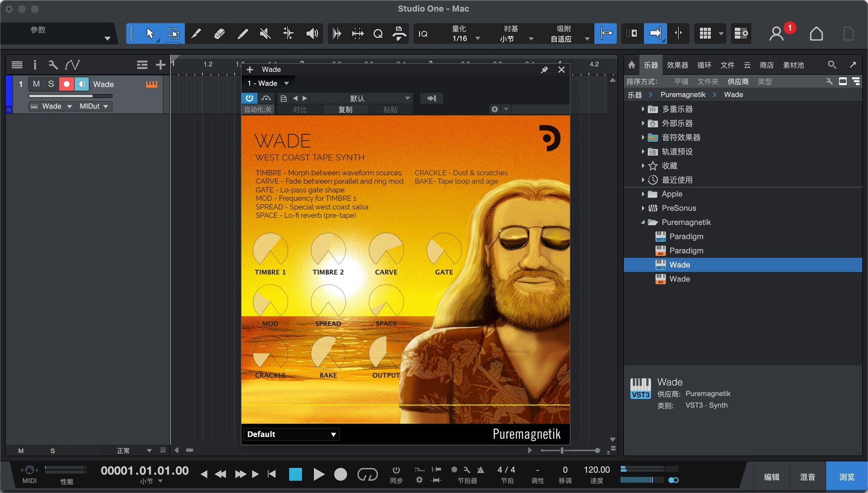Open plugin preset 默认 dropdown
This screenshot has height=493, width=868.
coord(361,98)
